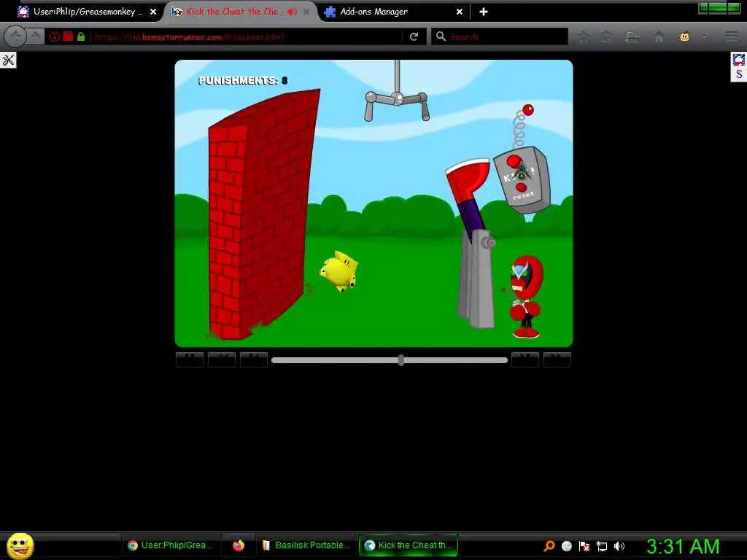Bookmark this page with the star icon
Image resolution: width=747 pixels, height=560 pixels.
click(583, 36)
